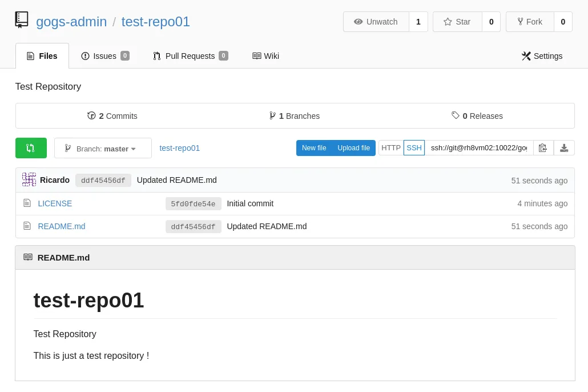Open the Wiki tab
588x392 pixels.
click(x=265, y=56)
